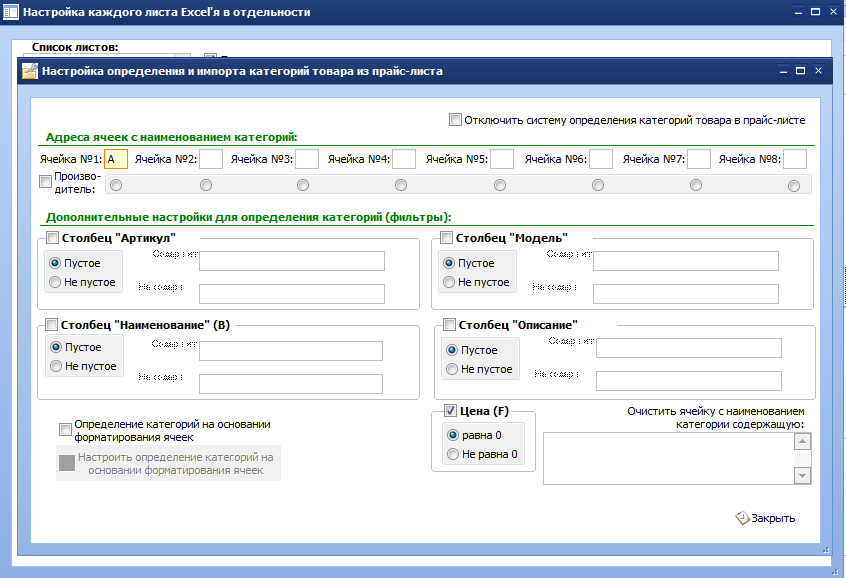The height and width of the screenshot is (578, 846).
Task: Choose manufacturer radio under Ячейка №4
Action: [401, 185]
